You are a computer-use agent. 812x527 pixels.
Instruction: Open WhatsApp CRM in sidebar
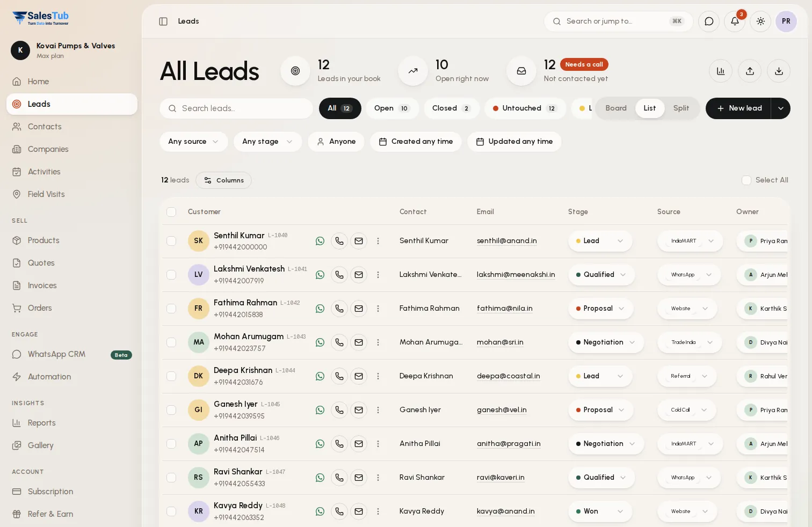click(72, 354)
